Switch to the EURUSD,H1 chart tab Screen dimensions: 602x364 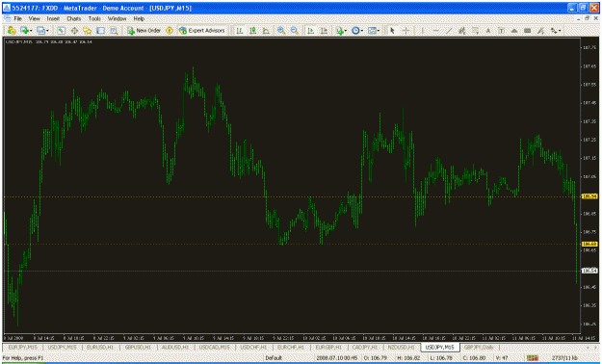pos(100,347)
